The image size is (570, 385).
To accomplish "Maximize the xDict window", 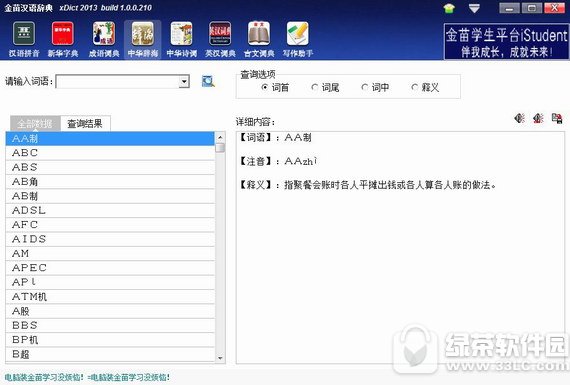I will point(531,8).
